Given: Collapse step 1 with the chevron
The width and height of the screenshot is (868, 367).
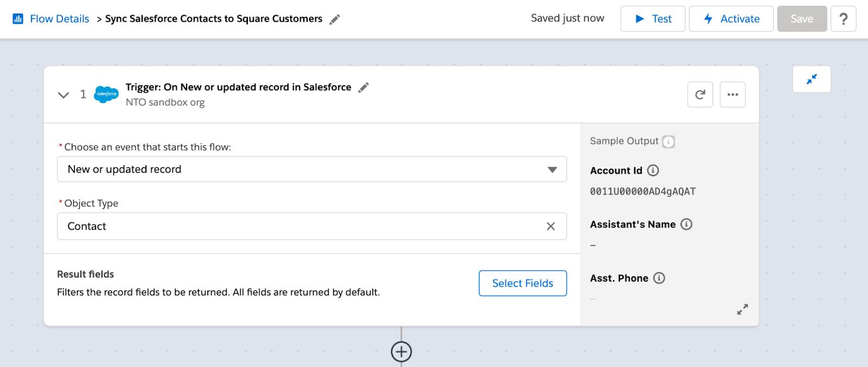Looking at the screenshot, I should [63, 95].
